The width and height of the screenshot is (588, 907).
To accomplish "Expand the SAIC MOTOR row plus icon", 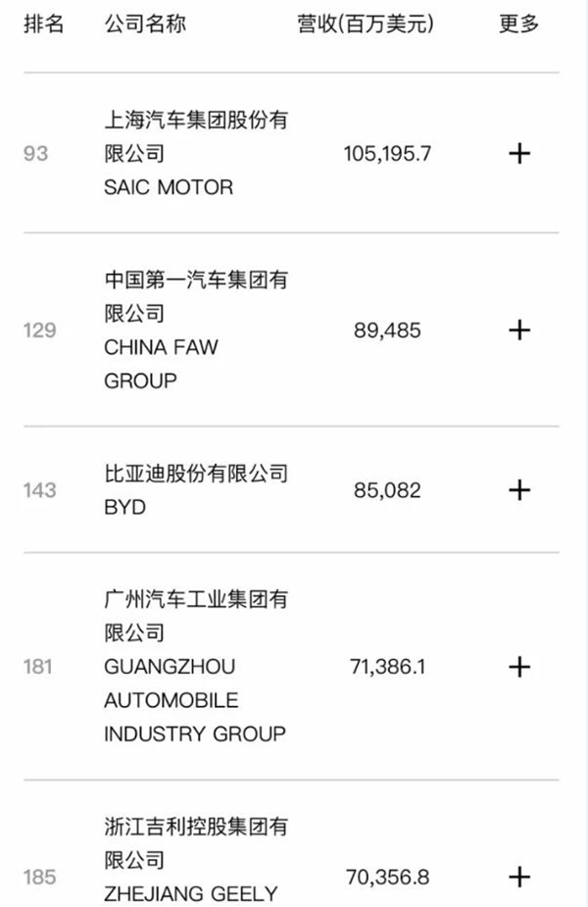I will pos(519,154).
